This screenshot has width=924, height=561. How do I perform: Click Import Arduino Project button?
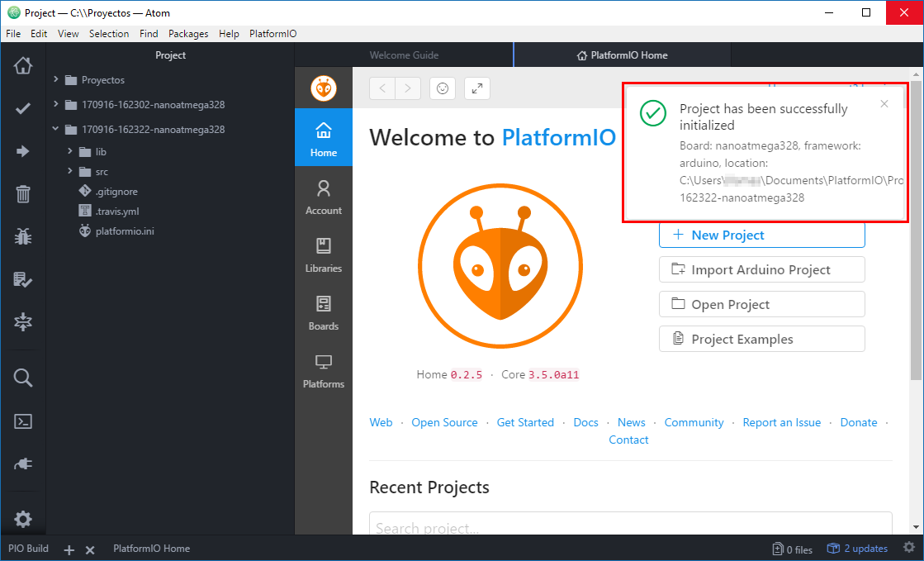point(762,269)
